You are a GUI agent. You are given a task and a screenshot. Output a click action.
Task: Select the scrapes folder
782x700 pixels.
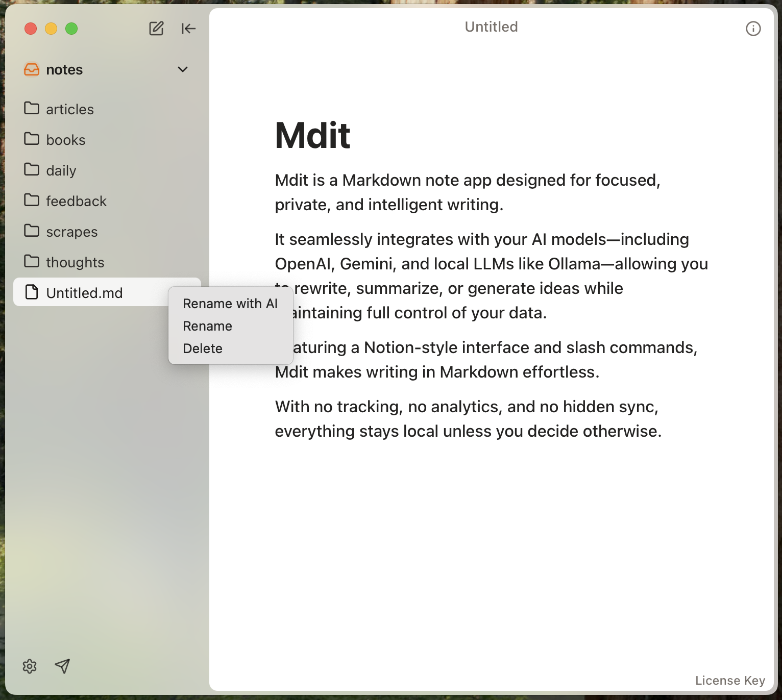(71, 231)
